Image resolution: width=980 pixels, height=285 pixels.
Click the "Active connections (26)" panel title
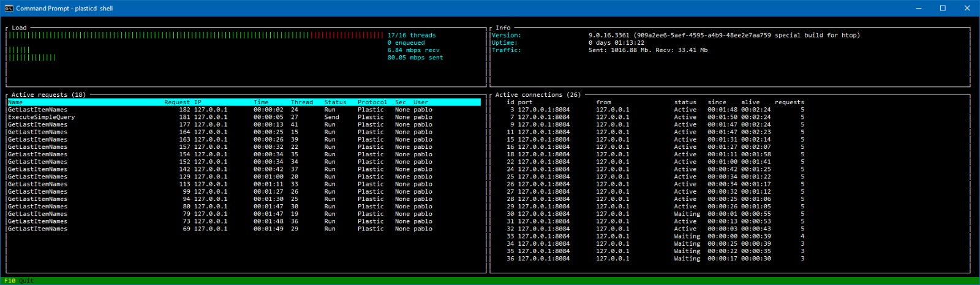tap(538, 95)
